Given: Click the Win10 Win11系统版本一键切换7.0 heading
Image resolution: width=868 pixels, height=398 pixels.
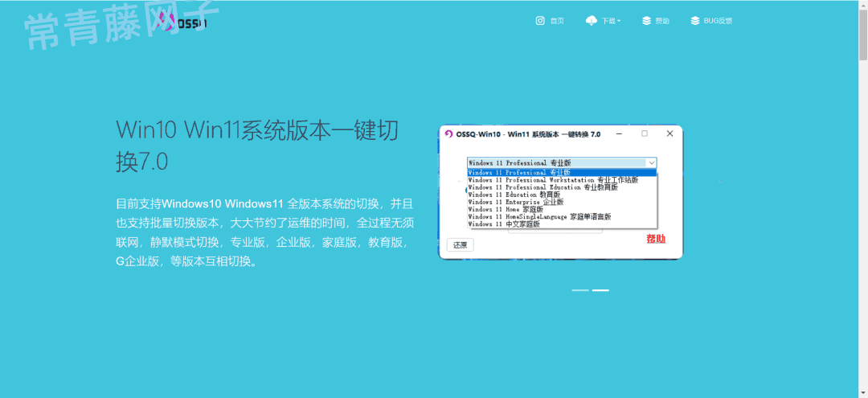Looking at the screenshot, I should (x=257, y=146).
